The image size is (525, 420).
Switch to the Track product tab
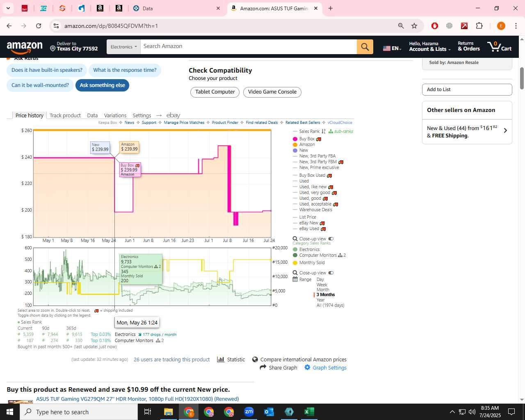[65, 115]
